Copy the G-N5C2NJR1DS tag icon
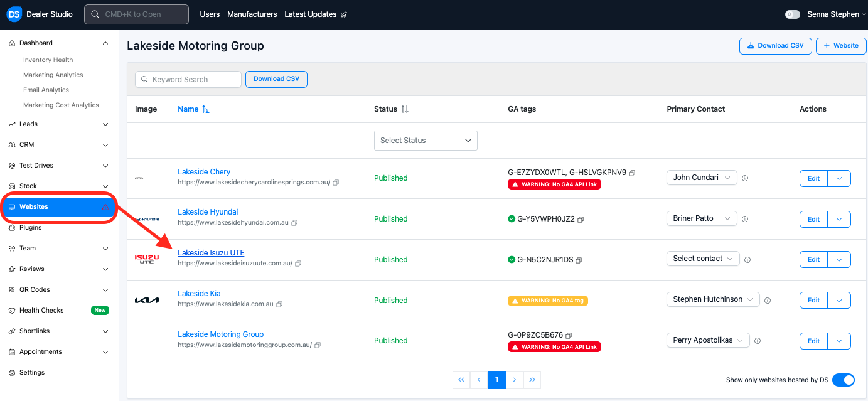The height and width of the screenshot is (401, 868). pos(579,260)
